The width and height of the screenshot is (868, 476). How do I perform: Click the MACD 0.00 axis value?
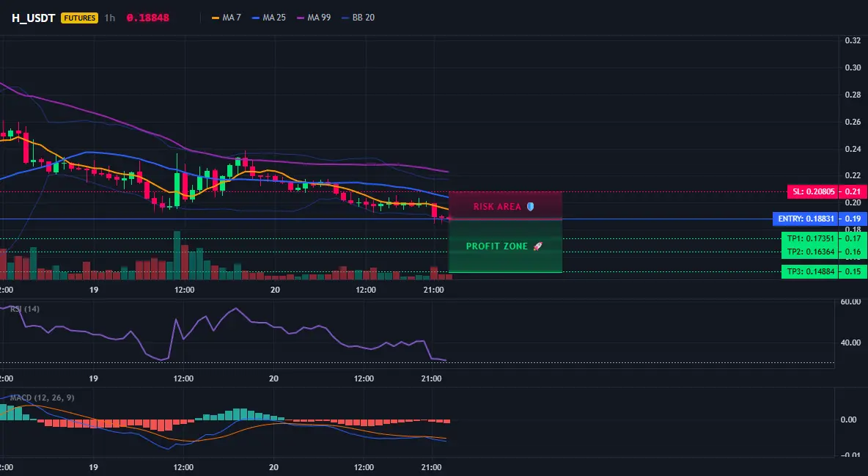849,420
